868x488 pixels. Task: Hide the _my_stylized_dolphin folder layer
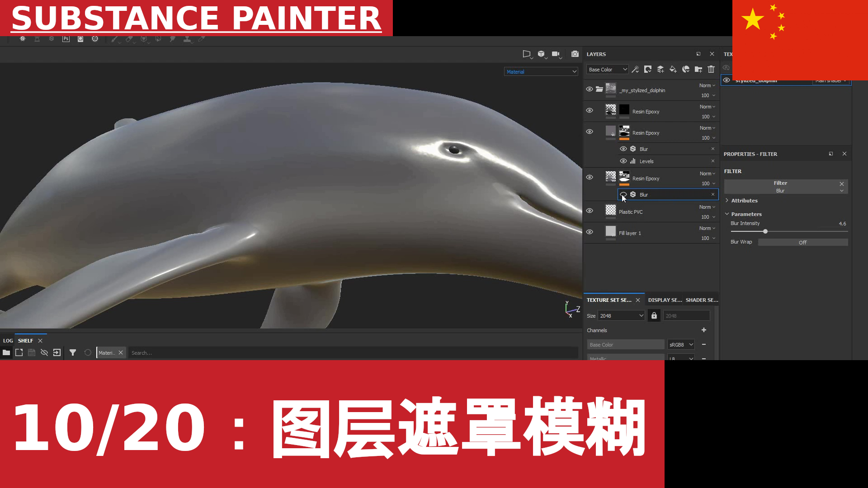[x=590, y=89]
